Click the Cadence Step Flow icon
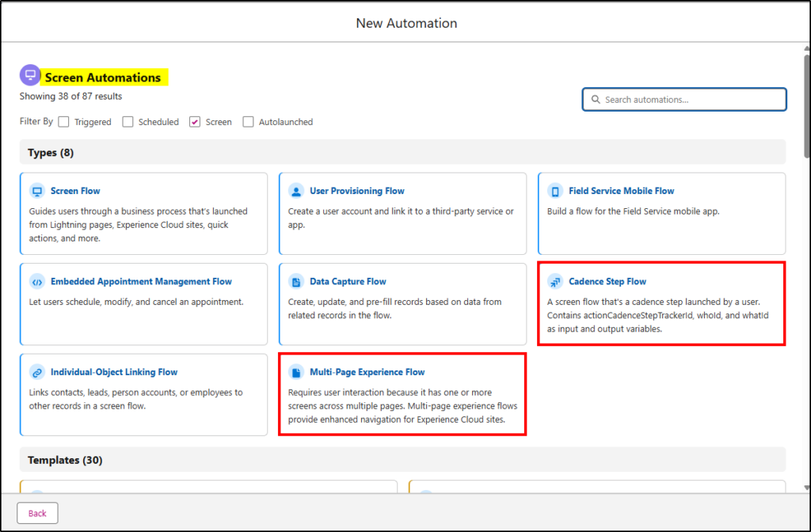811x532 pixels. 555,282
